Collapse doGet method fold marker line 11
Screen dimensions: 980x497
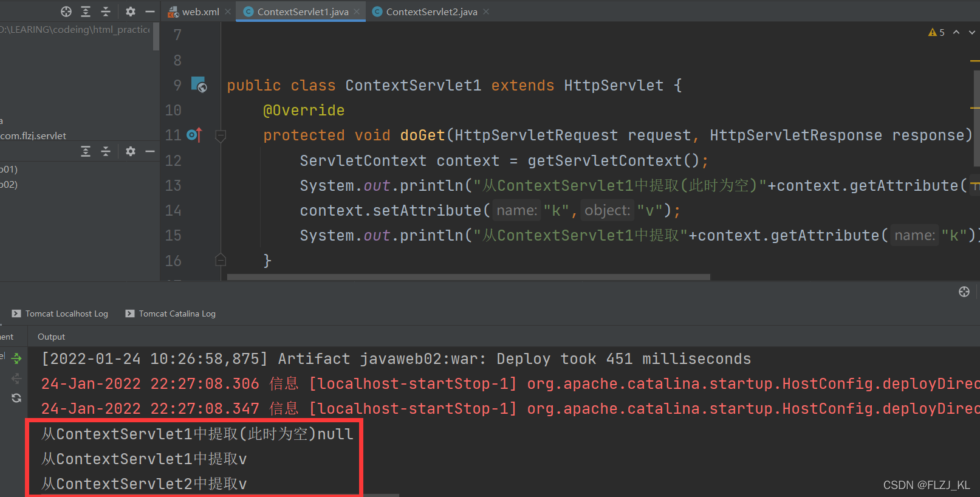pos(221,135)
